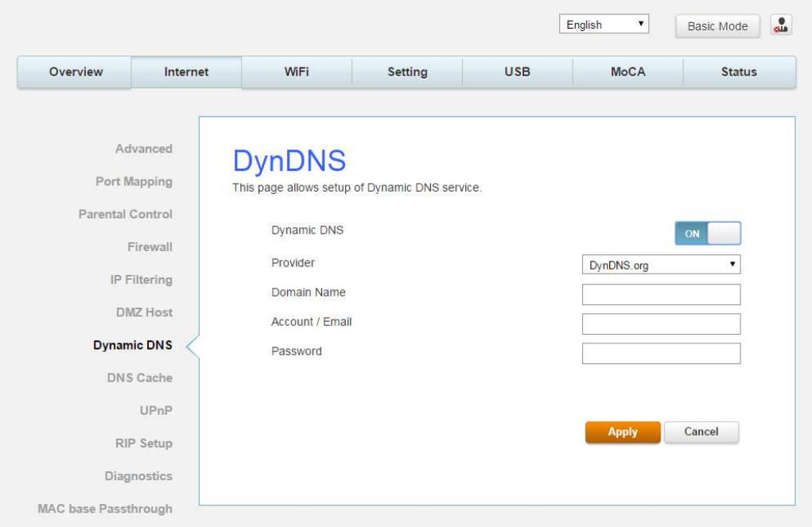This screenshot has height=527, width=812.
Task: Go to DMZ Host page
Action: [x=144, y=312]
